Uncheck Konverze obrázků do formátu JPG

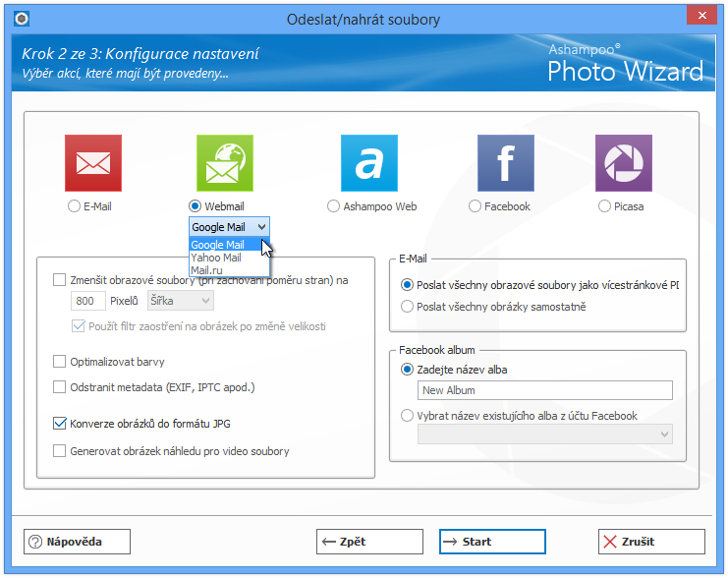(x=59, y=424)
